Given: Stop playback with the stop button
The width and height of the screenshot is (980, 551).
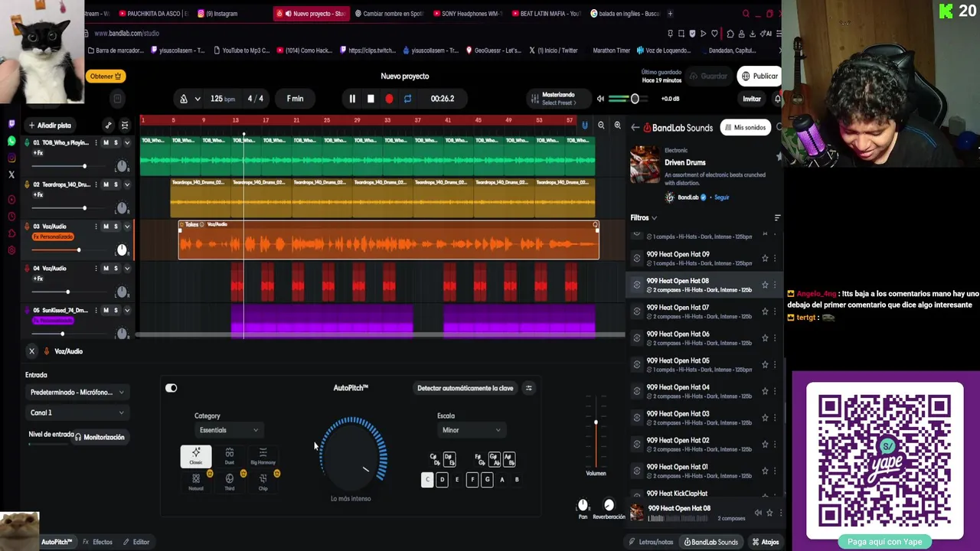Looking at the screenshot, I should pyautogui.click(x=371, y=99).
